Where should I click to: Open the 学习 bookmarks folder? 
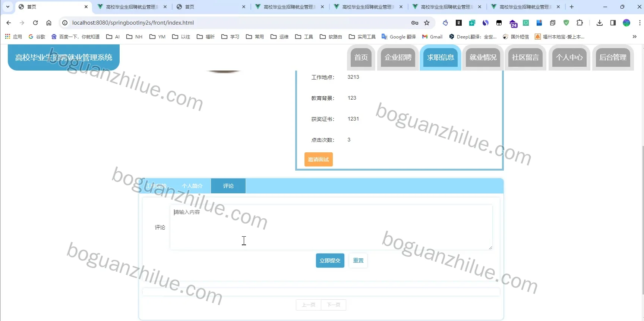click(x=230, y=37)
